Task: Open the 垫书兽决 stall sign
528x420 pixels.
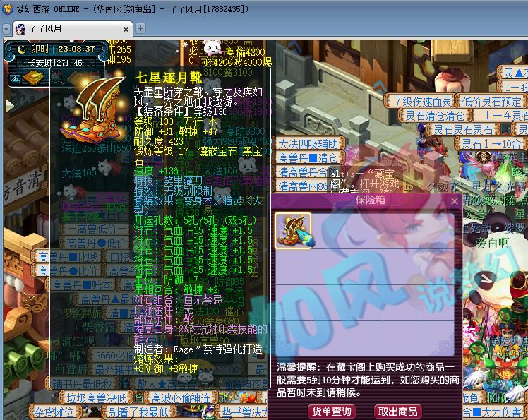Action: [242, 412]
